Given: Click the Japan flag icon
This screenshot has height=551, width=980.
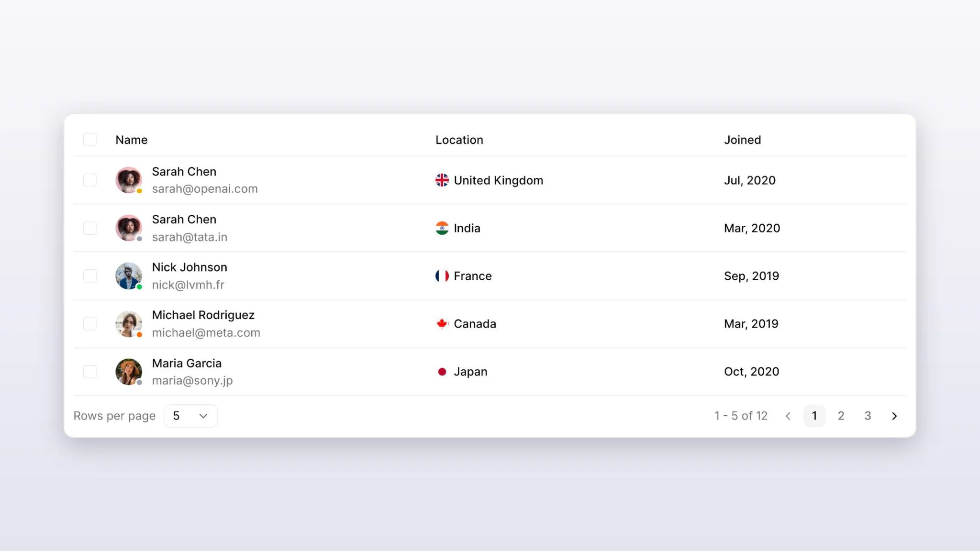Looking at the screenshot, I should coord(442,372).
